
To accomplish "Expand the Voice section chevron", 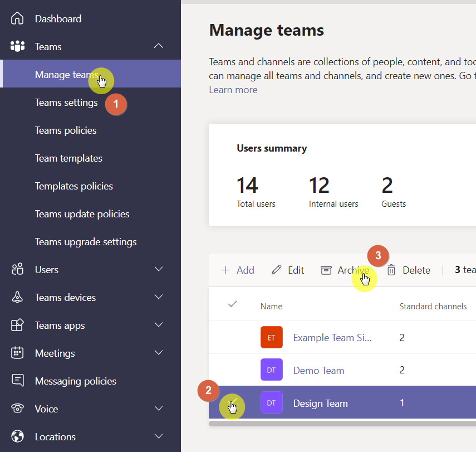I will (159, 408).
